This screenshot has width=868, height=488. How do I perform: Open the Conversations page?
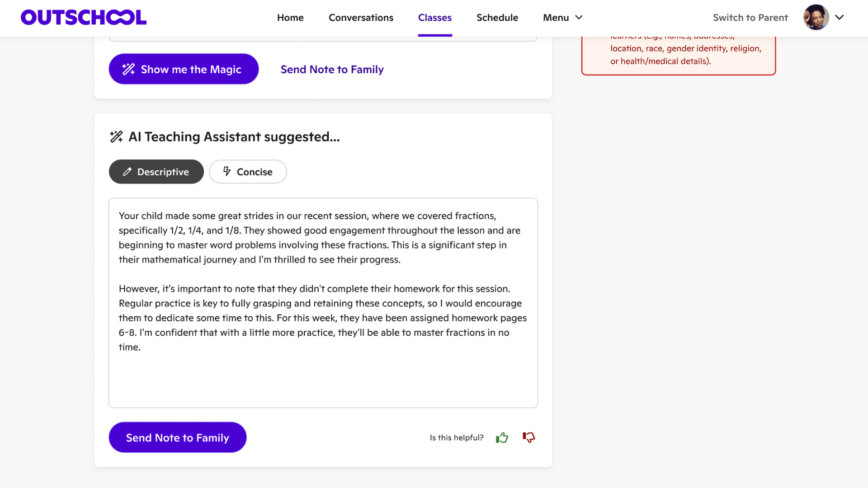361,18
